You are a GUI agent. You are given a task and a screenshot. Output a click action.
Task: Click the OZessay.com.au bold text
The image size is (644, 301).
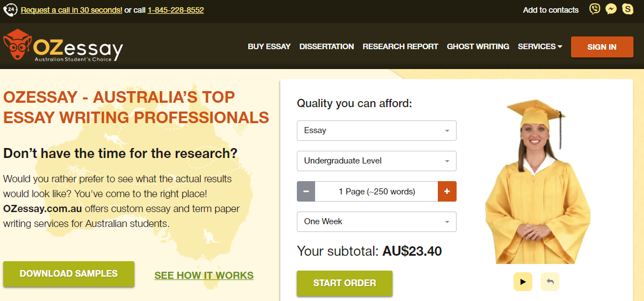[43, 208]
